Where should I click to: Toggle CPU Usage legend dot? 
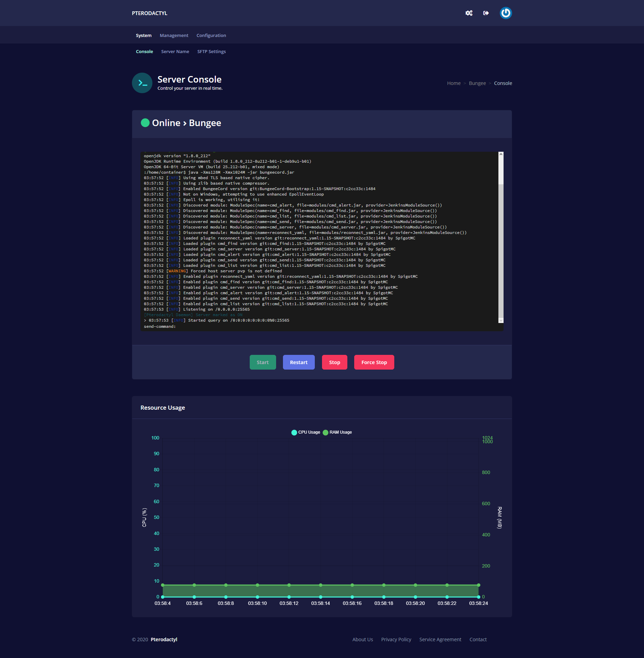(x=294, y=432)
